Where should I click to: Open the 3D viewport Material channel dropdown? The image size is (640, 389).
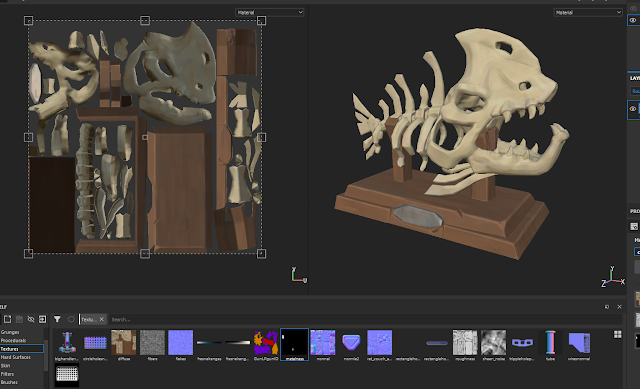coord(588,13)
